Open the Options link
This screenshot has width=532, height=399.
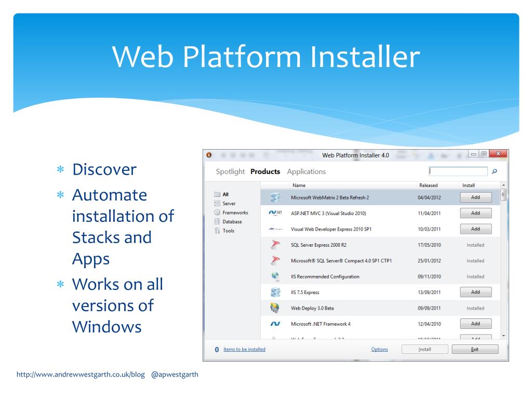click(x=379, y=350)
